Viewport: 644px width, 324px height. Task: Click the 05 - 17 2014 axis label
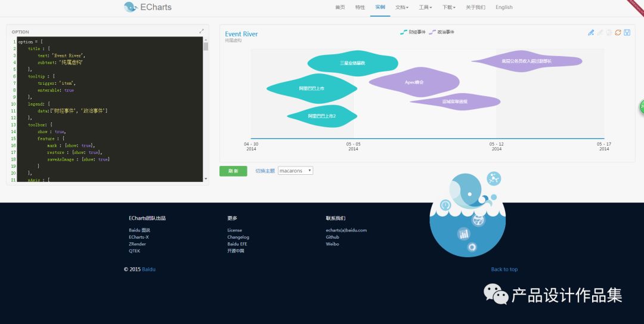(603, 146)
